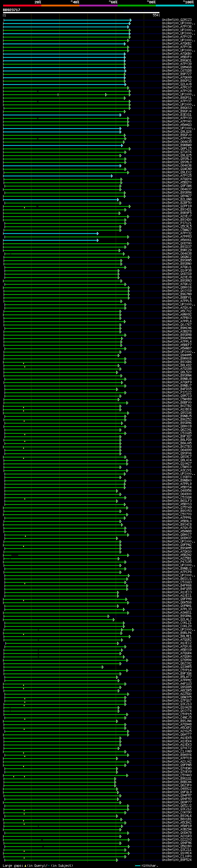This screenshot has width=197, height=868.
Task: Click the BB923717 query name
Action: coord(11,10)
